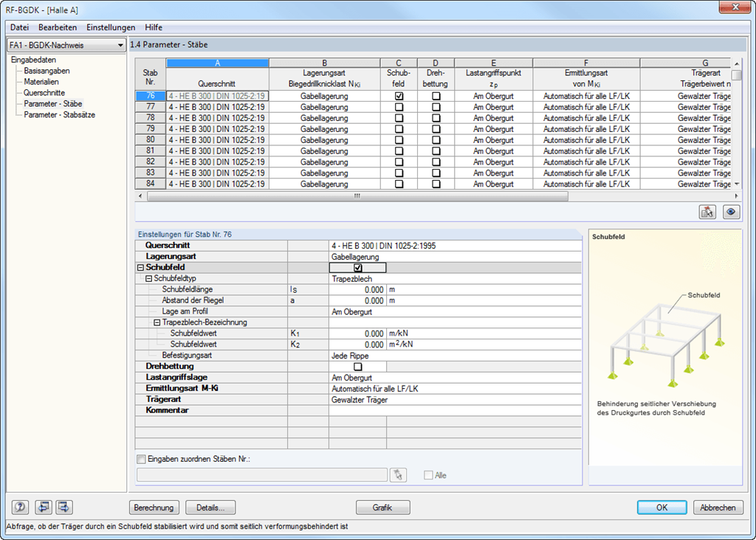Screen dimensions: 756x540
Task: Open the Hilfe menu
Action: click(x=152, y=27)
